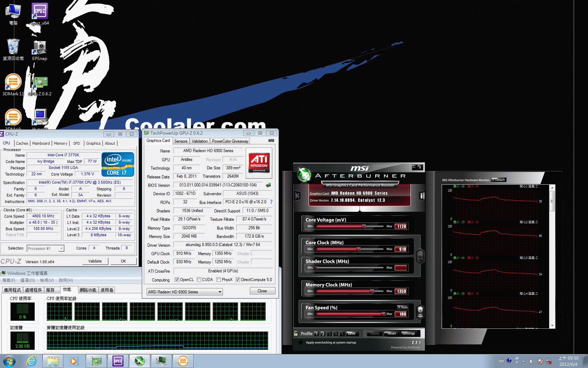The image size is (588, 368).
Task: Toggle the DirectCompute 5.0 checkbox
Action: coord(238,280)
